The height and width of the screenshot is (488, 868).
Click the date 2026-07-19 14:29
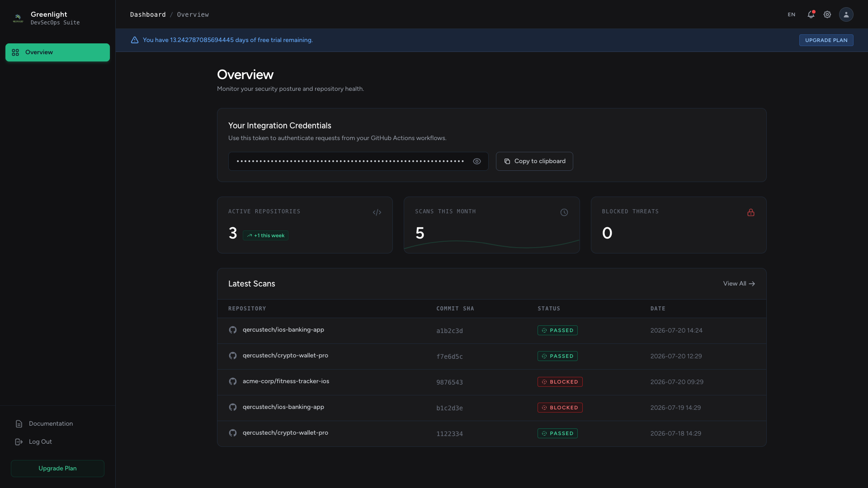coord(675,408)
